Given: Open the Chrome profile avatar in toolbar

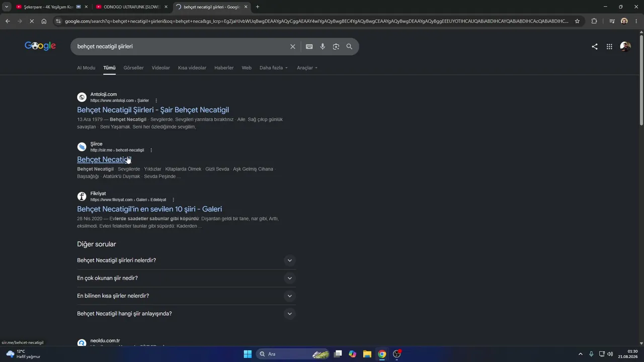Looking at the screenshot, I should [624, 21].
